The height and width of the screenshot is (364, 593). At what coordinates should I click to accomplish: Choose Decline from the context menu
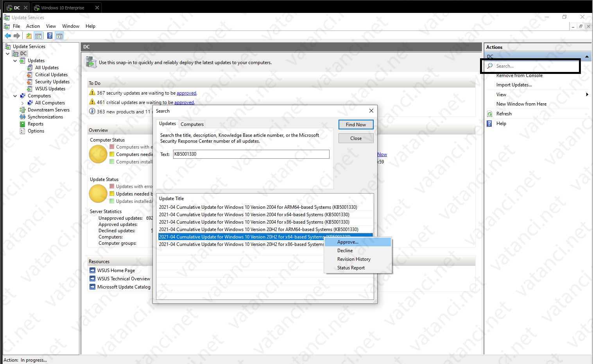(x=358, y=251)
